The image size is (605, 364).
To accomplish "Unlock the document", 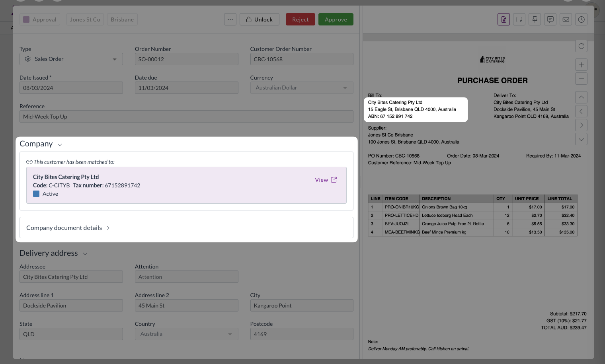I will [260, 19].
